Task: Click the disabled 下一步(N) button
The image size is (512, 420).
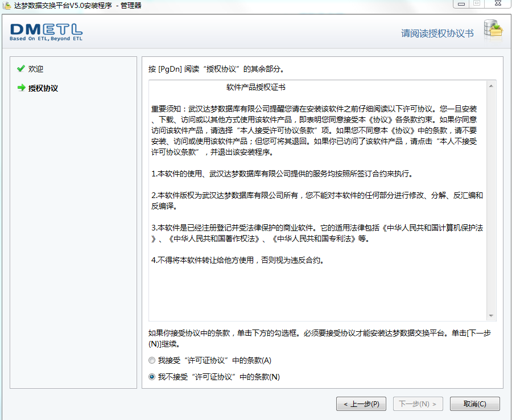Action: coord(418,404)
